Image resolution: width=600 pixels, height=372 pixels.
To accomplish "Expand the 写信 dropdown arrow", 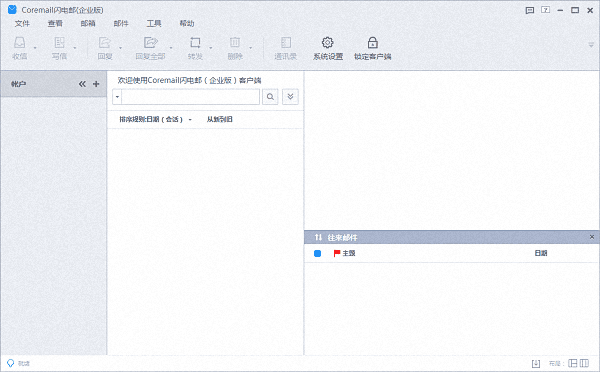I will (x=75, y=48).
